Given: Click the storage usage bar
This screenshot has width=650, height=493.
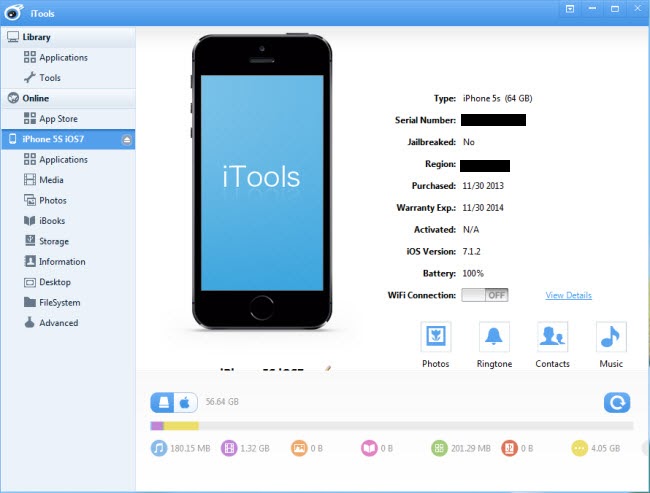Looking at the screenshot, I should (x=392, y=426).
